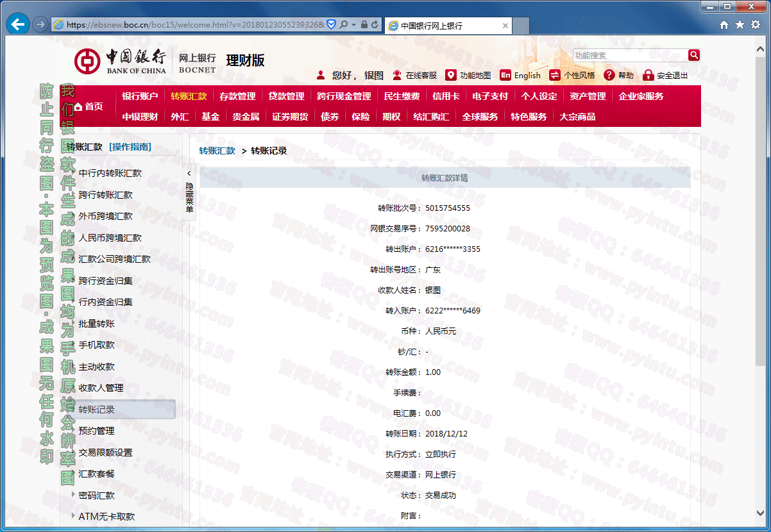This screenshot has width=771, height=532.
Task: Click the refresh icon in address bar
Action: [375, 24]
